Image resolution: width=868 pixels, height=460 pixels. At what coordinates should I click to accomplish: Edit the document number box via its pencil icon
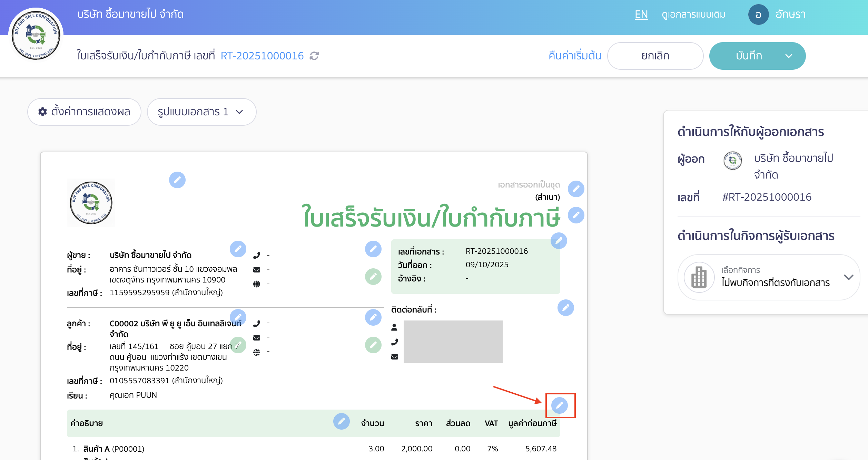coord(559,241)
